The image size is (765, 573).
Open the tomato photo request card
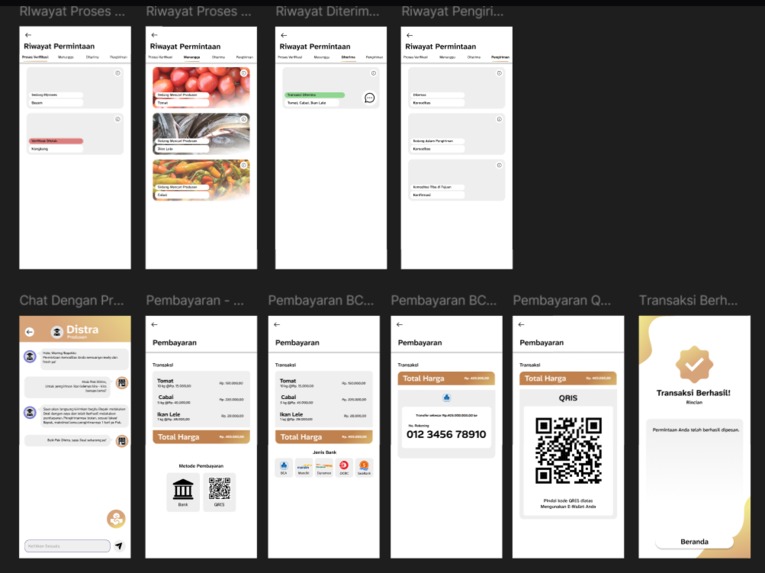(201, 87)
